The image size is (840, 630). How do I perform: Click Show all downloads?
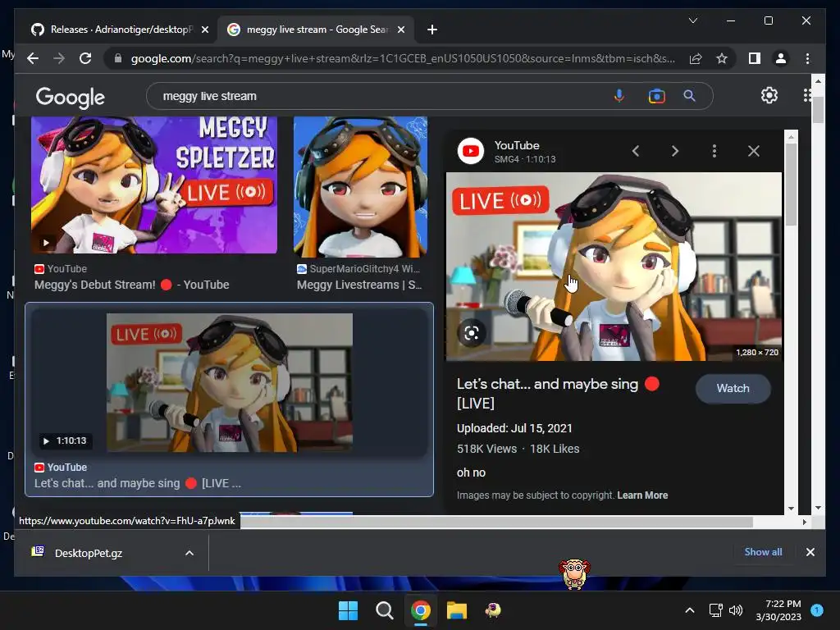click(763, 552)
